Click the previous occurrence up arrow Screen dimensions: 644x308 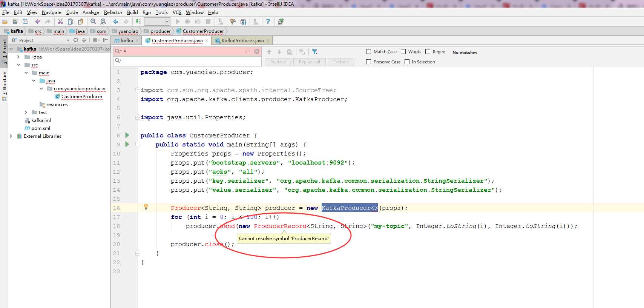point(269,52)
